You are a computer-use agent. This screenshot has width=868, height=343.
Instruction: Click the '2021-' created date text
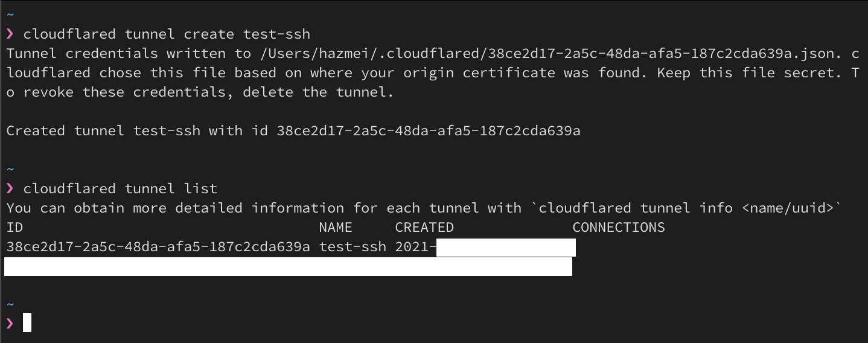coord(416,247)
